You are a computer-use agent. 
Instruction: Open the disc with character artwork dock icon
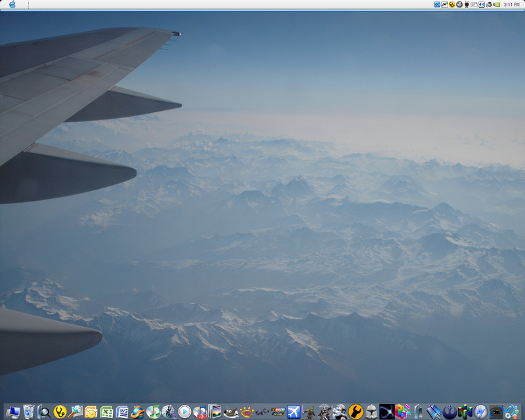pyautogui.click(x=169, y=412)
